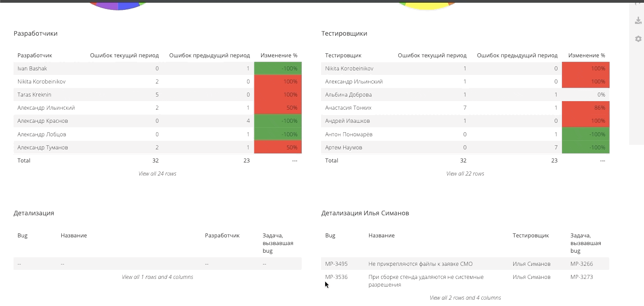Open bug MP-3495 in details table

336,264
